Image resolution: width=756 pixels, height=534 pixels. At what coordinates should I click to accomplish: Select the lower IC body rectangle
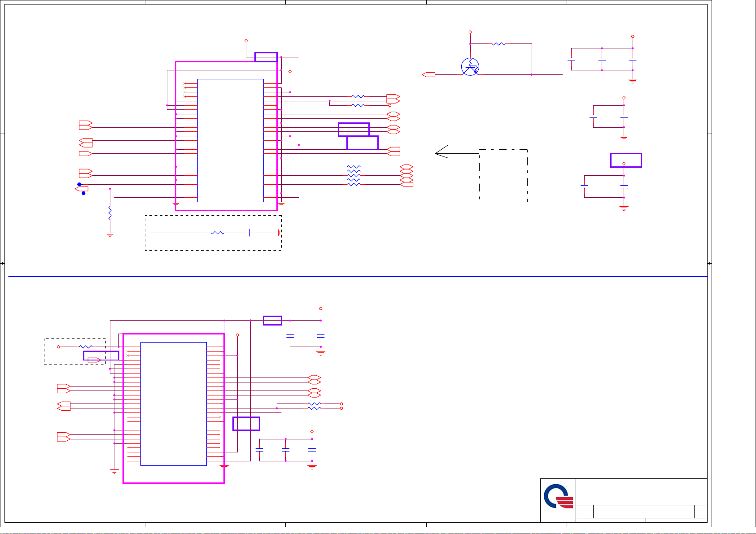[174, 404]
